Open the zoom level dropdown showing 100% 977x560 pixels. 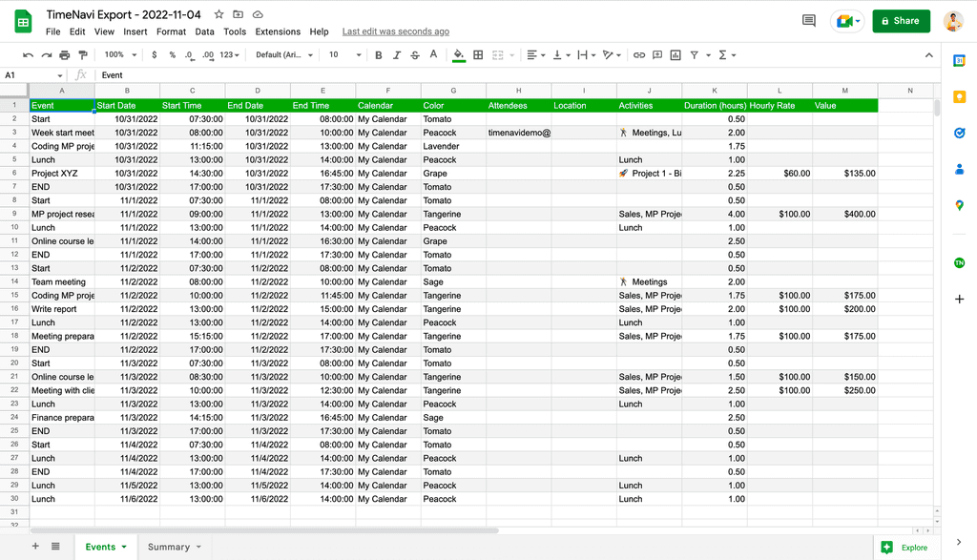coord(118,54)
